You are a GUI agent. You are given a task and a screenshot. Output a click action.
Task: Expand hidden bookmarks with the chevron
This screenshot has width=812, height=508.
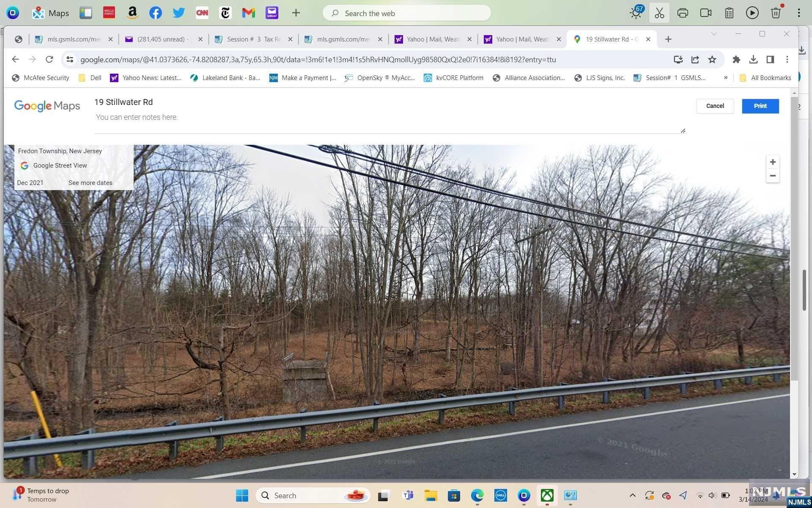click(726, 77)
